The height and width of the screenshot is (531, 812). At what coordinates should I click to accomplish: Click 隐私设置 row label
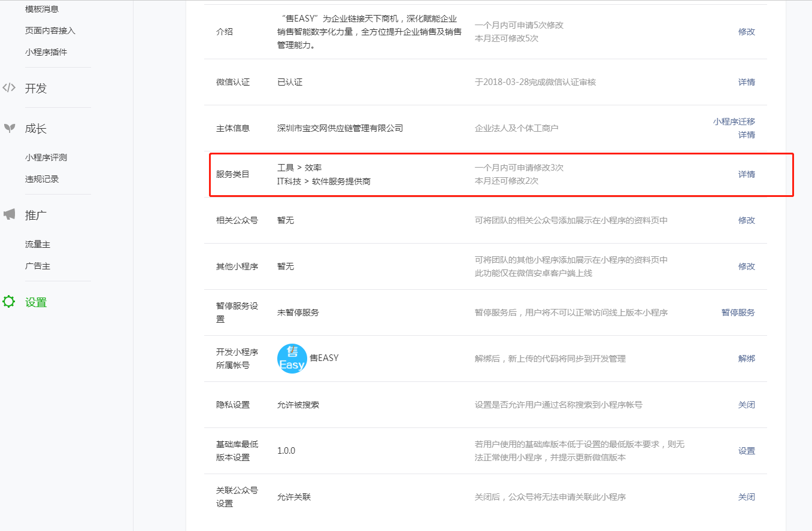click(233, 405)
